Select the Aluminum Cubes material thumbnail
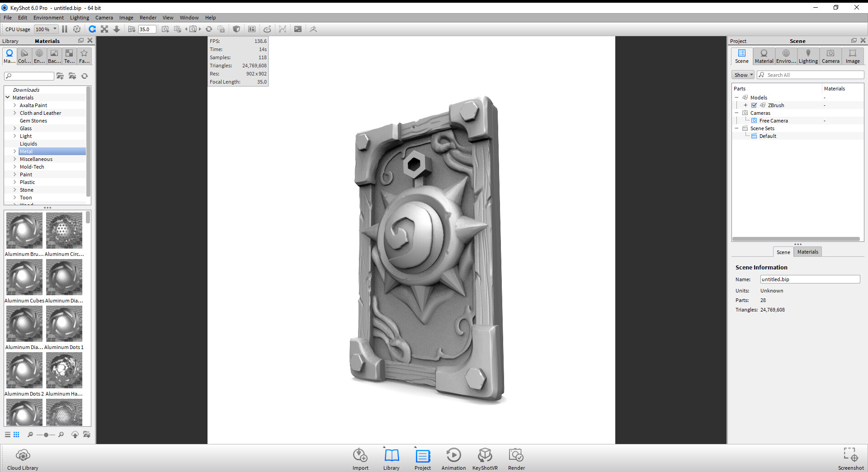868x472 pixels. (24, 277)
